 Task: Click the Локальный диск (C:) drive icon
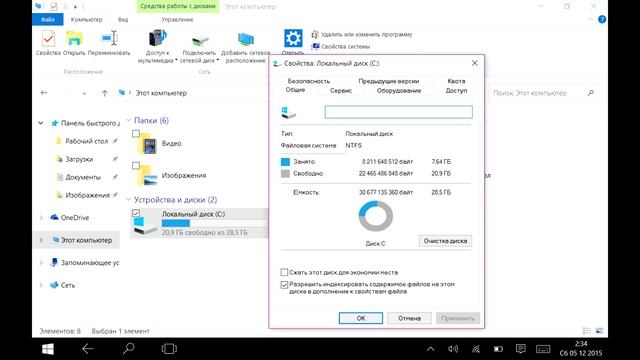pyautogui.click(x=145, y=225)
